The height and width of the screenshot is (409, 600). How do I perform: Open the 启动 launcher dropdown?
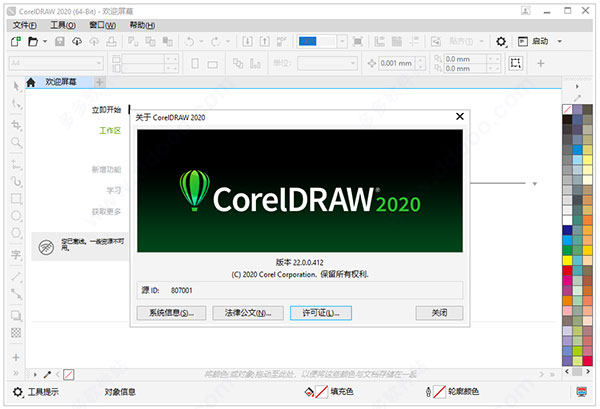559,41
